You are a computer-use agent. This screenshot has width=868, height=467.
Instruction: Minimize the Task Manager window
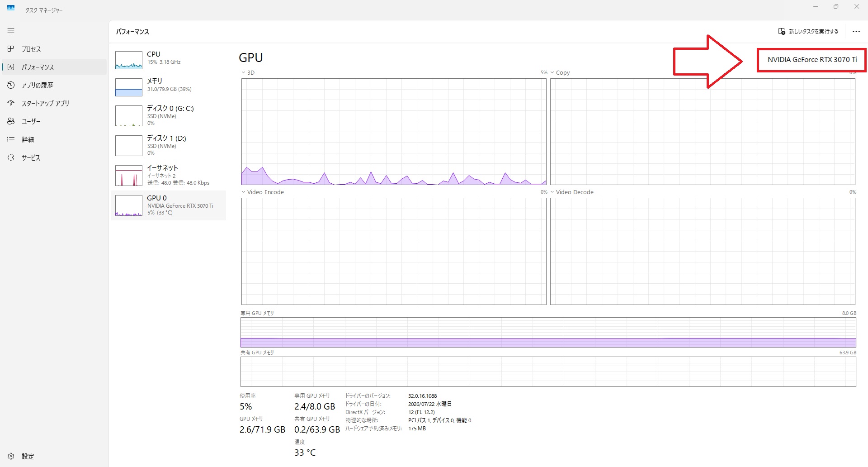point(816,7)
